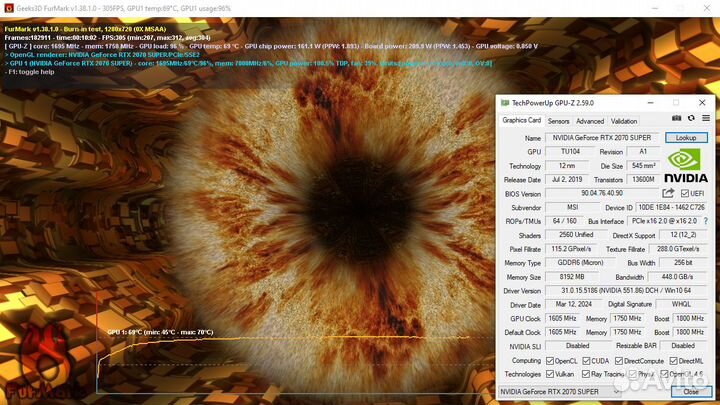The height and width of the screenshot is (405, 720).
Task: Click the Close button in GPU-Z
Action: point(691,392)
